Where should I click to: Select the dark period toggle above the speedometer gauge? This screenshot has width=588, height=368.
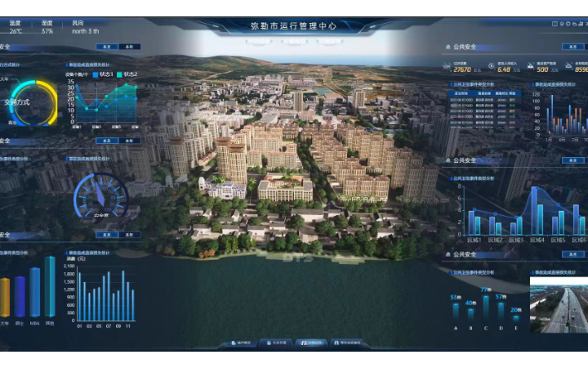click(x=129, y=141)
